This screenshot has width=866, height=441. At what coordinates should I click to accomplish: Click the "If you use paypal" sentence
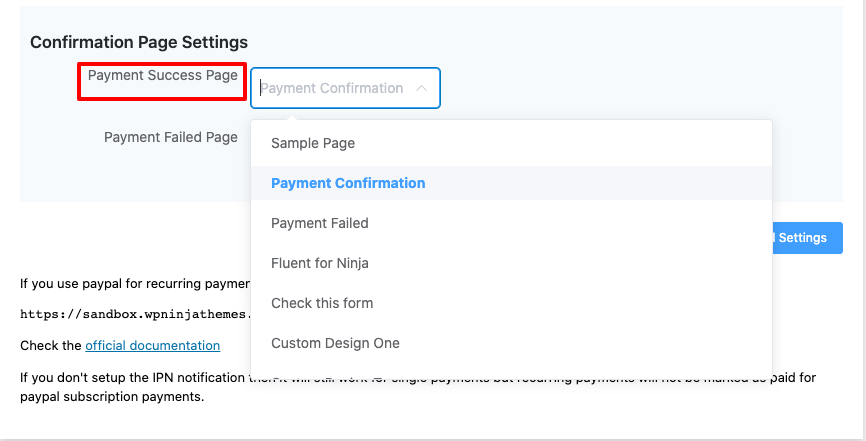[x=130, y=284]
